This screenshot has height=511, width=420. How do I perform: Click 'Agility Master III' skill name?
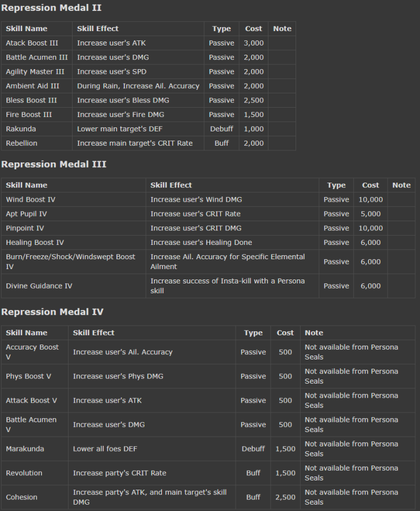point(35,71)
